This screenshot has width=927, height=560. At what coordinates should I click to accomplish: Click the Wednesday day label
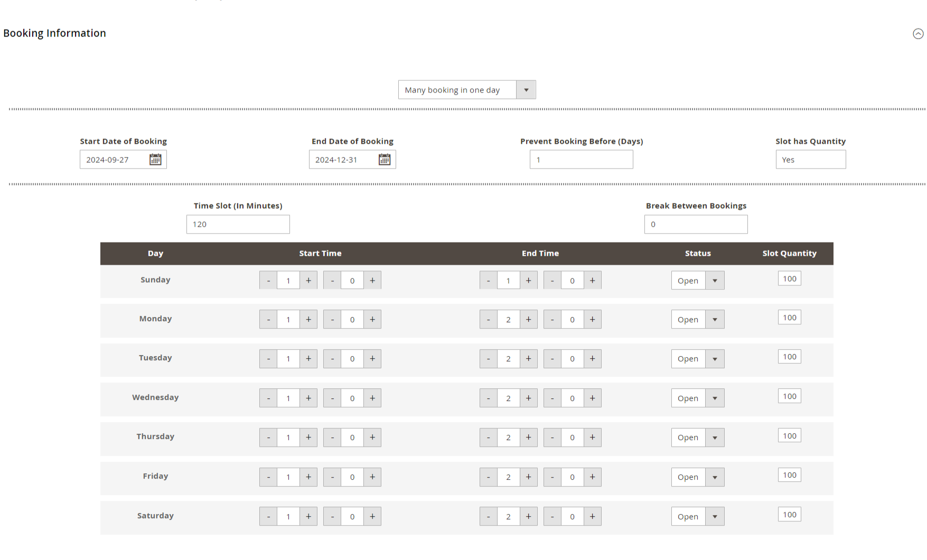pos(155,397)
